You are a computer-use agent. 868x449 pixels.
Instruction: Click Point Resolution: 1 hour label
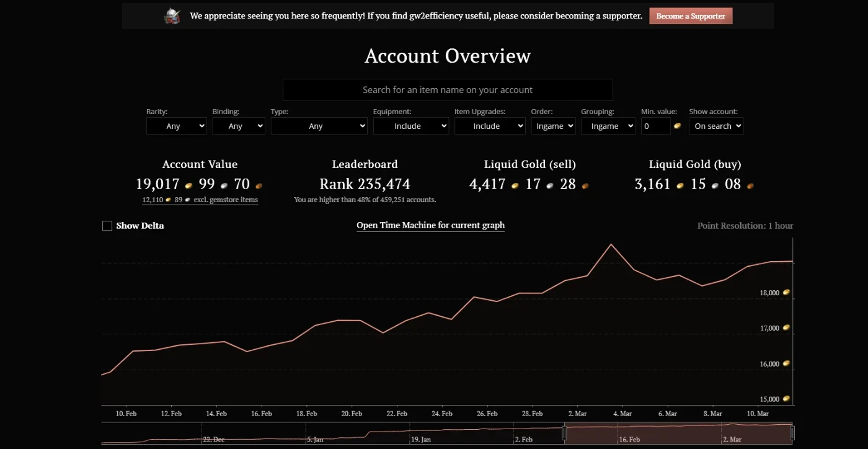[x=745, y=226]
